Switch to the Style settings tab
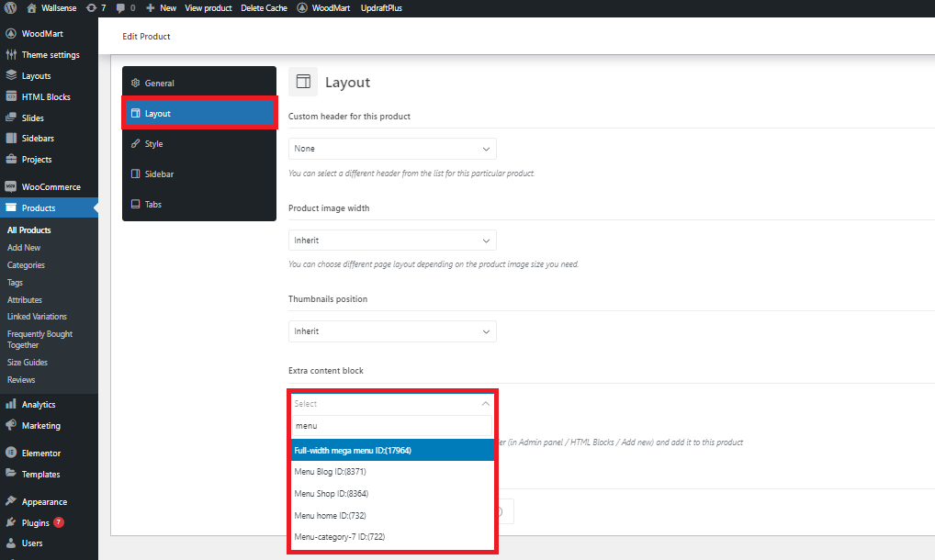The height and width of the screenshot is (560, 935). (199, 143)
